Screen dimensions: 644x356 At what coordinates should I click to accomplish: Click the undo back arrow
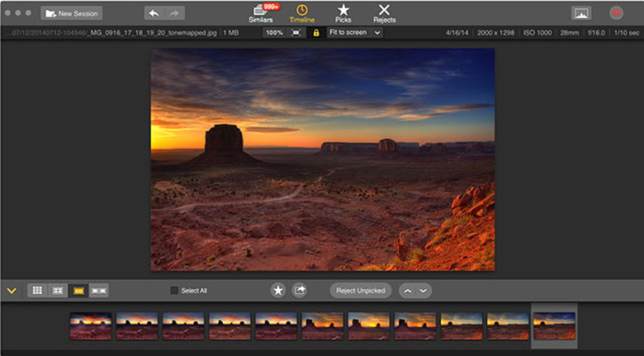[x=154, y=13]
